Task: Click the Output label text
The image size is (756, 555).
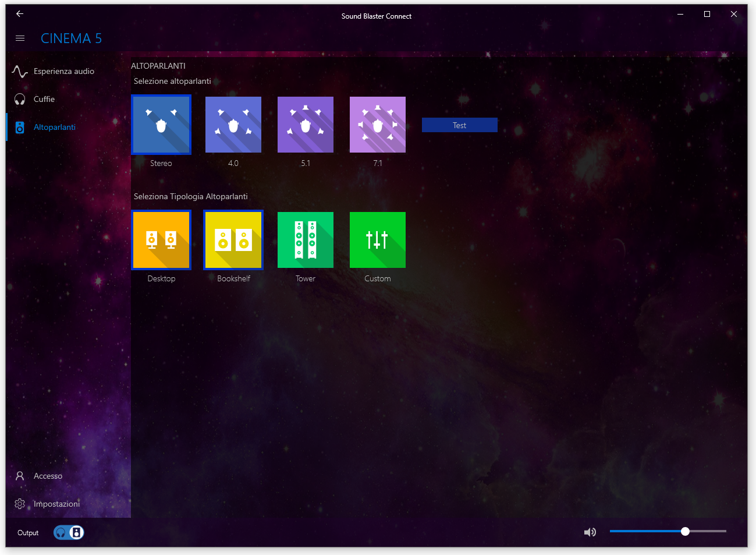Action: [x=28, y=533]
